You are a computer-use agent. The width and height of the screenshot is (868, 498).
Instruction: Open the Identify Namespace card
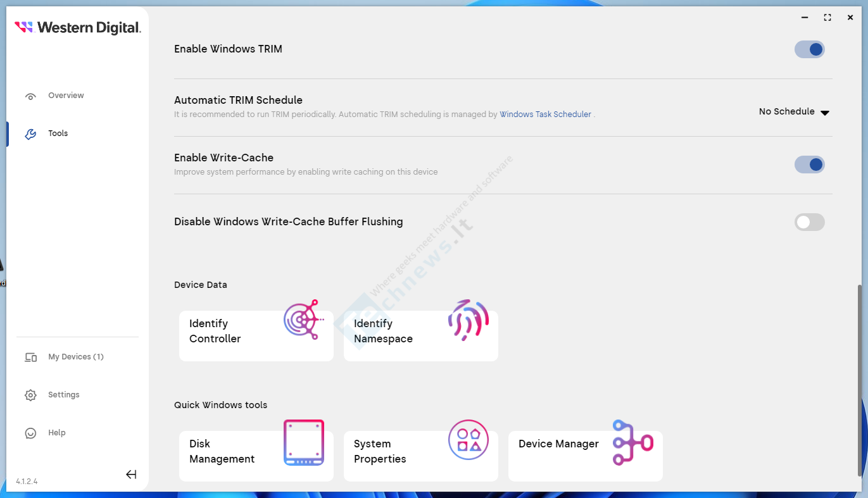[421, 336]
